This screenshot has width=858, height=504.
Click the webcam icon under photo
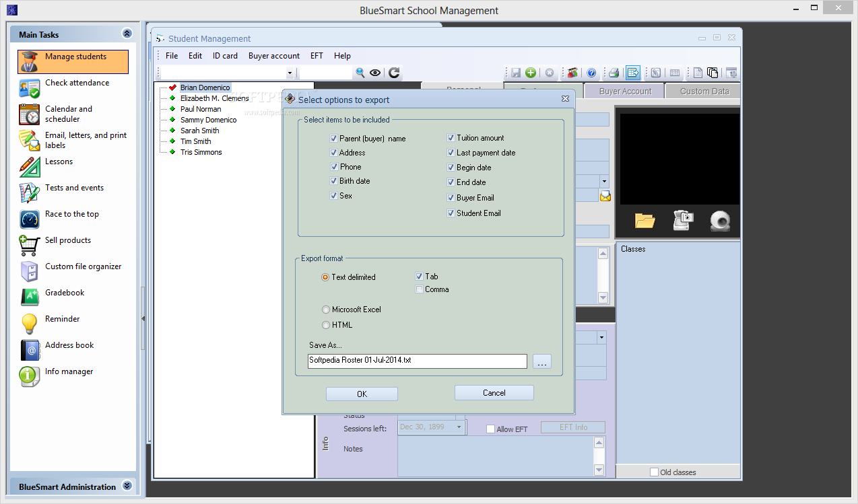[x=720, y=221]
